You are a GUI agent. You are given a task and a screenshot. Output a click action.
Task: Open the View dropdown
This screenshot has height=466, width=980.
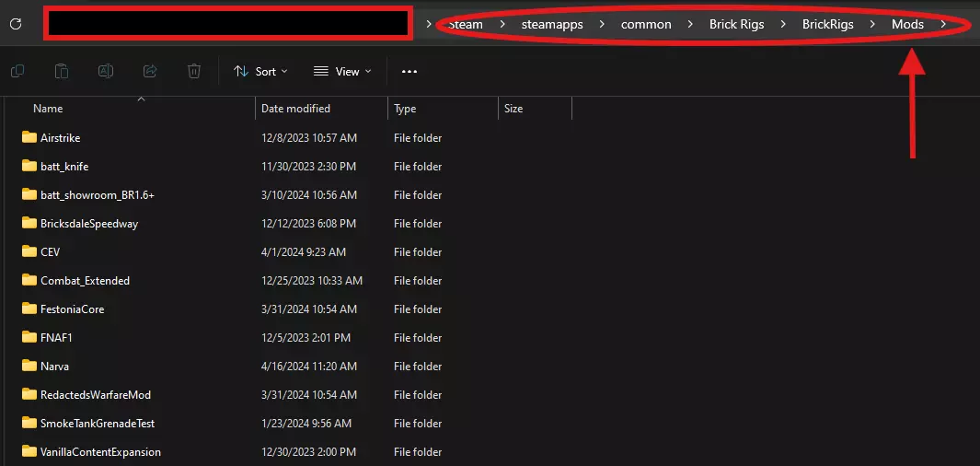click(342, 71)
